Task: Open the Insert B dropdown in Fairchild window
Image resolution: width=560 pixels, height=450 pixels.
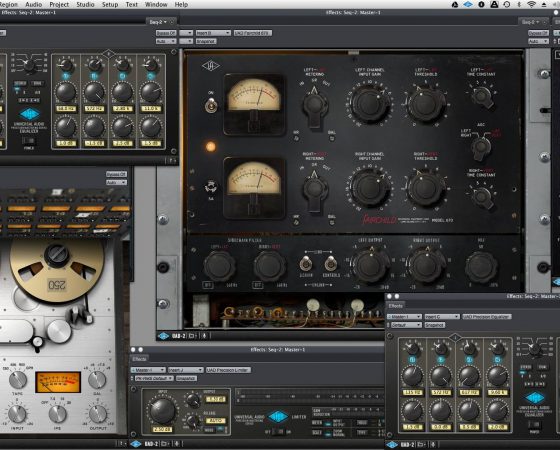Action: point(213,33)
